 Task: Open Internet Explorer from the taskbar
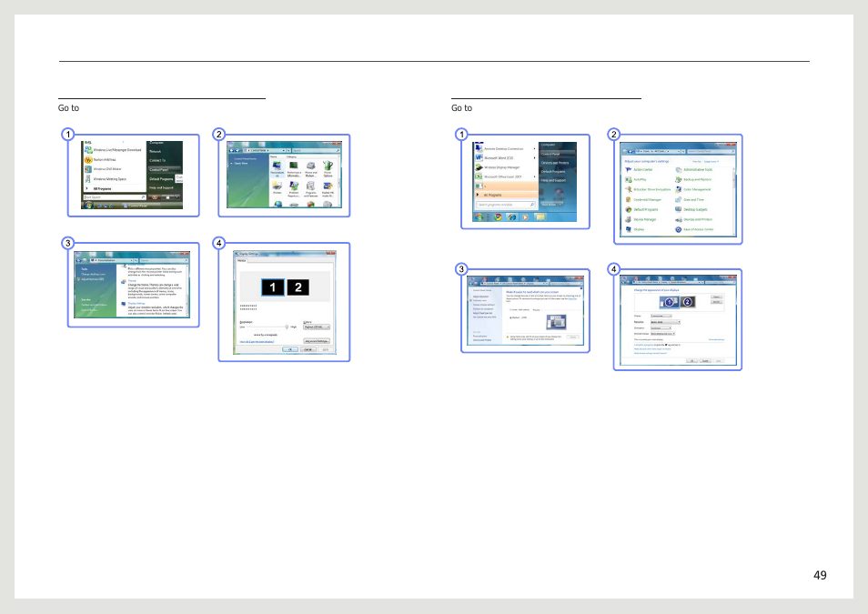pyautogui.click(x=512, y=217)
